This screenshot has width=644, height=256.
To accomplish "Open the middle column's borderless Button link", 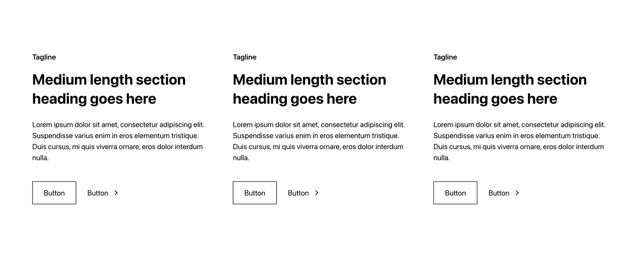I will click(x=298, y=193).
